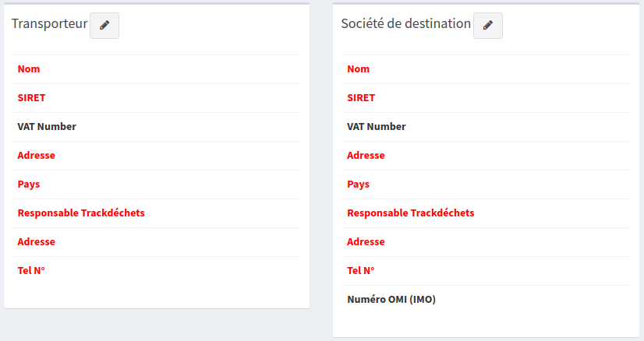Select the SIRET row under Transporteur

(x=31, y=98)
